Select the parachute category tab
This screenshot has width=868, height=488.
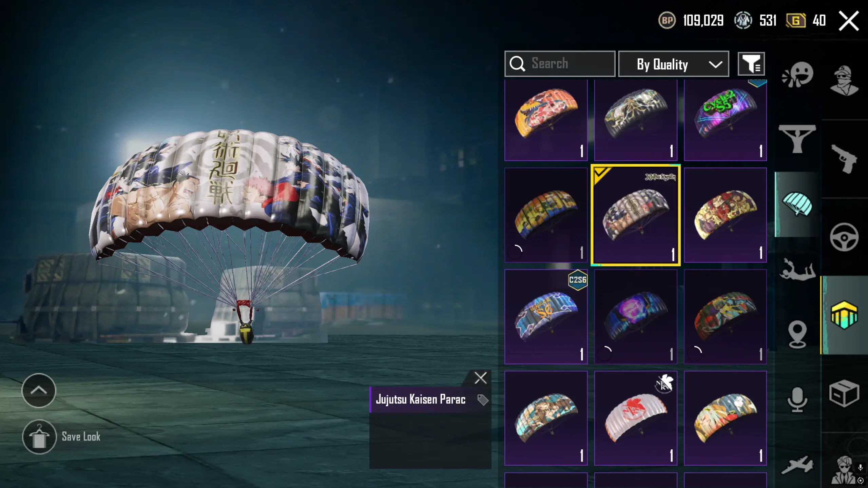tap(797, 204)
